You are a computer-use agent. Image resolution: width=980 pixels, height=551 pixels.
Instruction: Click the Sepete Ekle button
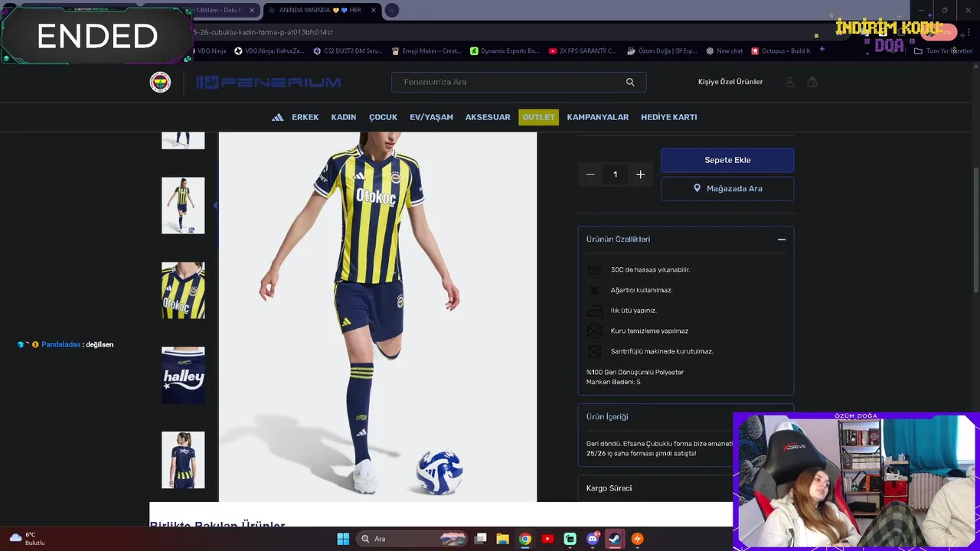pos(727,160)
